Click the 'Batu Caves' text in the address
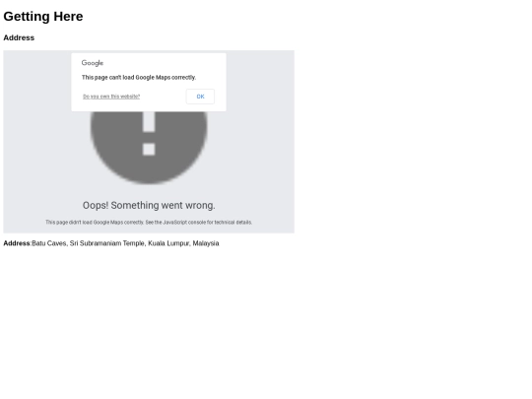The image size is (532, 399). [49, 243]
